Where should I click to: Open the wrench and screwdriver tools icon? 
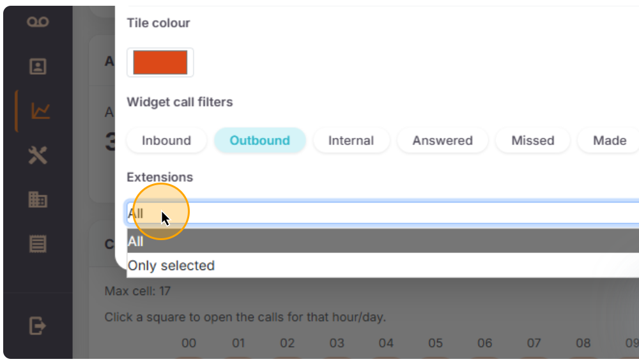(38, 155)
